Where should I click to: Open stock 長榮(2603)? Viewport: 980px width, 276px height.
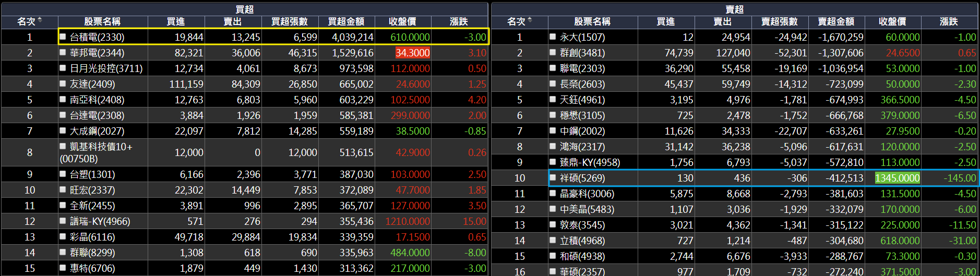(x=582, y=84)
